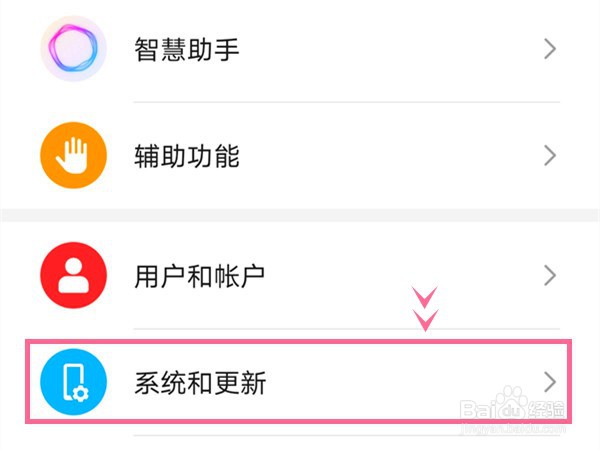Screen dimensions: 600x450
Task: Select the 系统和更新 menu label
Action: coord(200,382)
